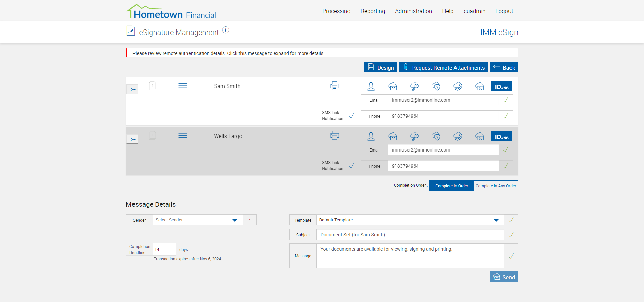Image resolution: width=644 pixels, height=302 pixels.
Task: Click the Completion Deadline days field
Action: tap(164, 249)
